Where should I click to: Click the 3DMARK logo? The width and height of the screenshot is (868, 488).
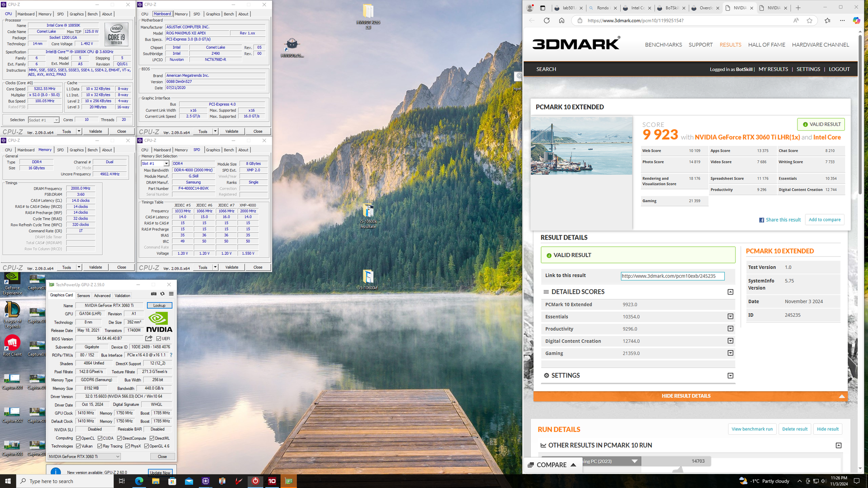coord(576,43)
